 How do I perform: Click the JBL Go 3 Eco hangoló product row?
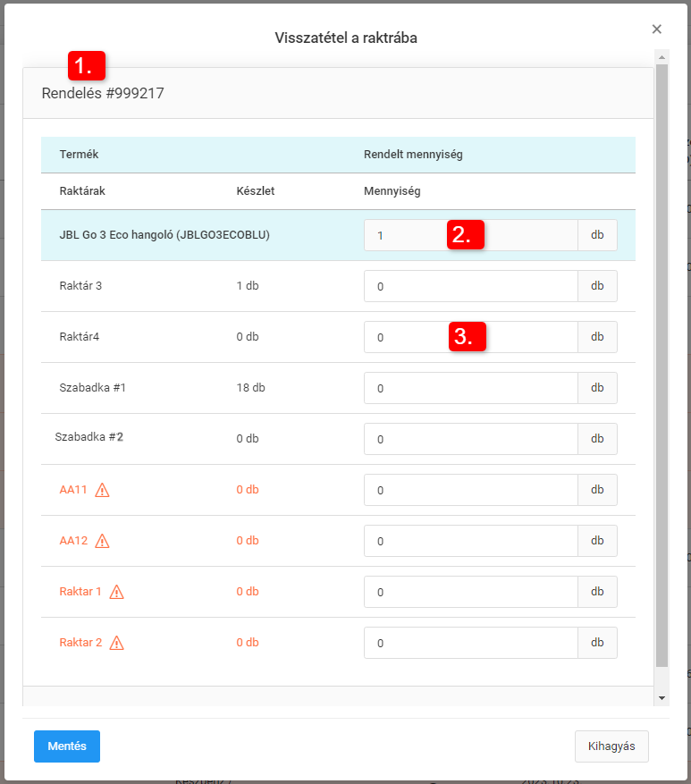point(164,235)
